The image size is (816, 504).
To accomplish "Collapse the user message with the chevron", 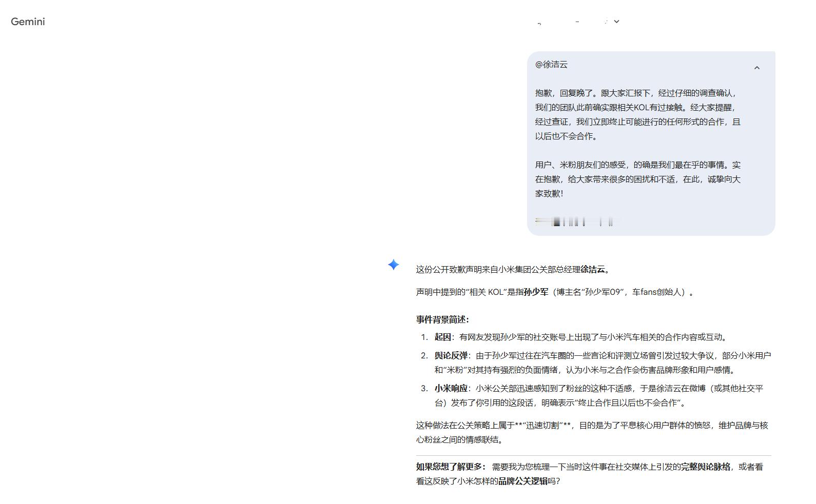I will point(756,68).
